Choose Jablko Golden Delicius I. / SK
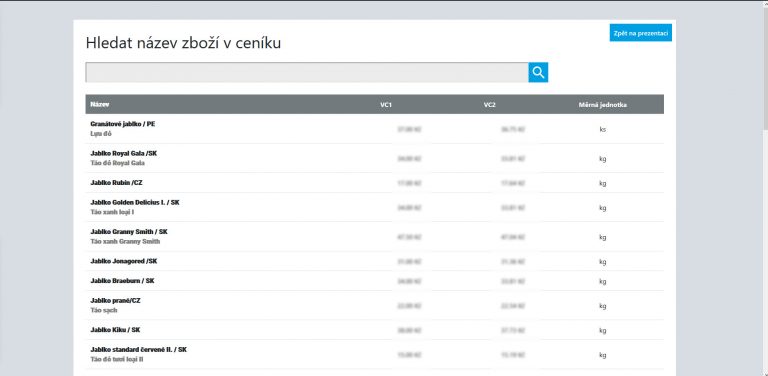This screenshot has width=768, height=376. pos(375,207)
